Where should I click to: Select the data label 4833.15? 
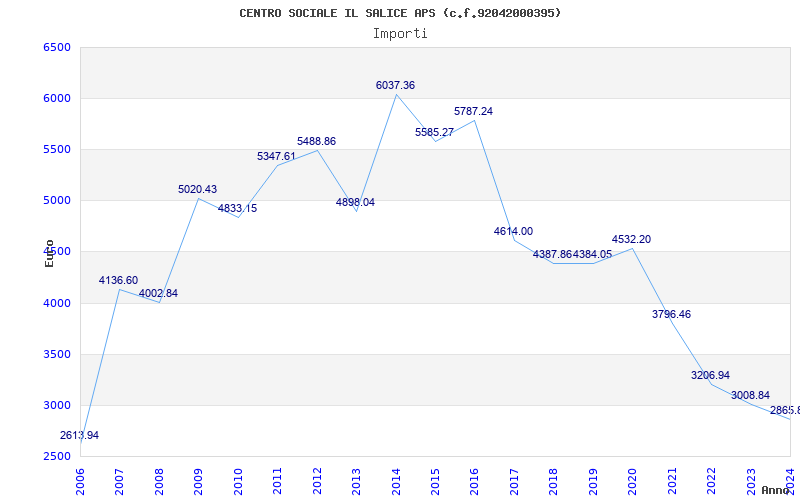[237, 209]
